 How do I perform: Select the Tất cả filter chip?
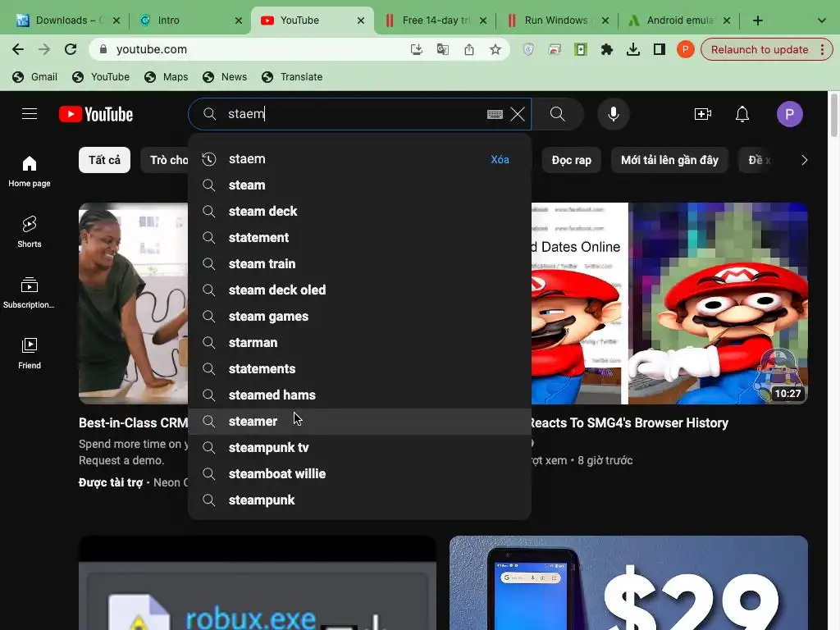click(x=104, y=160)
